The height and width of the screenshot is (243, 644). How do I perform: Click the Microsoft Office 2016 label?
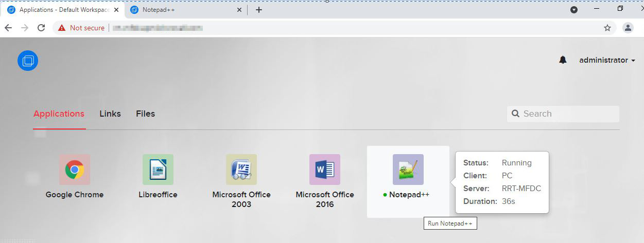point(325,199)
